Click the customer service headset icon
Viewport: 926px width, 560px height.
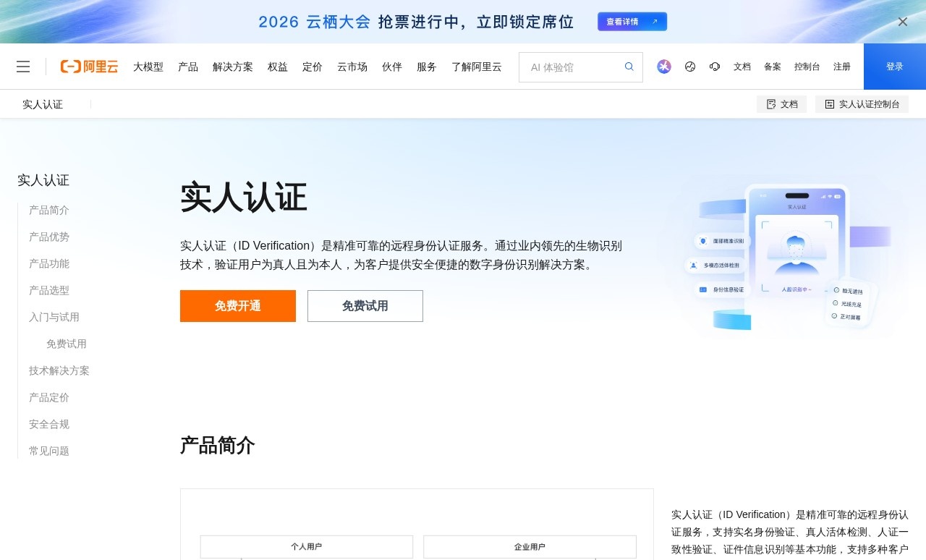pos(715,67)
